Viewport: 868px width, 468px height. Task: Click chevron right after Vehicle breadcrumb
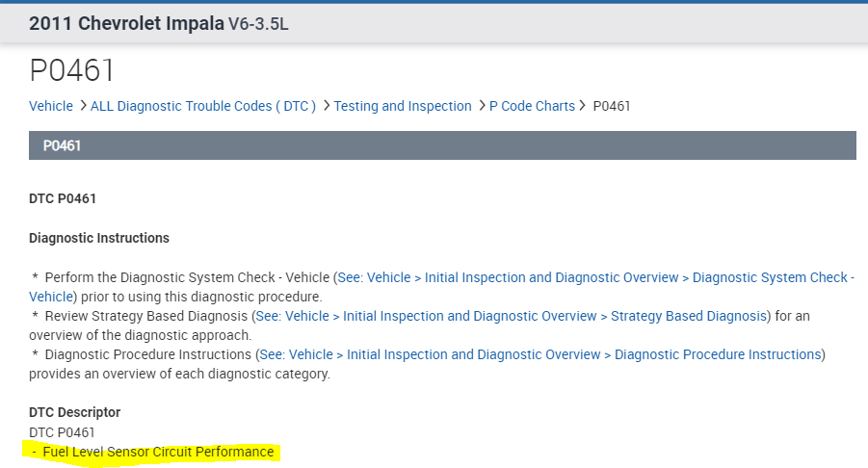click(83, 106)
